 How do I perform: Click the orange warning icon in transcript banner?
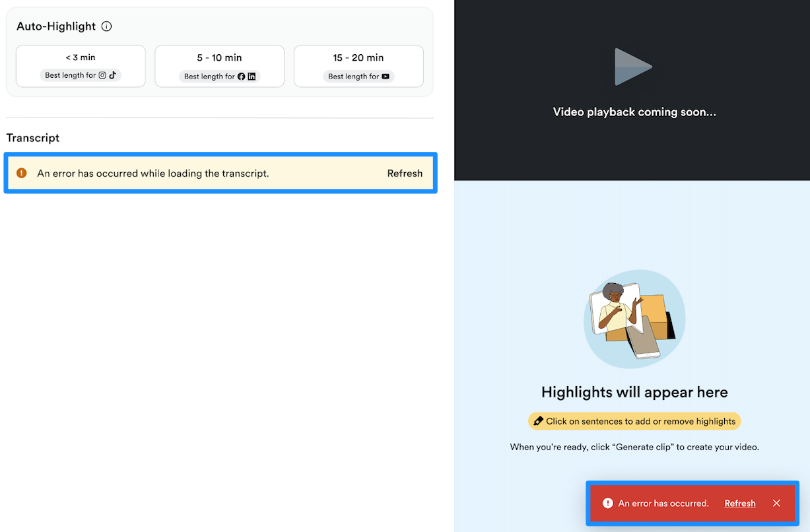click(22, 173)
